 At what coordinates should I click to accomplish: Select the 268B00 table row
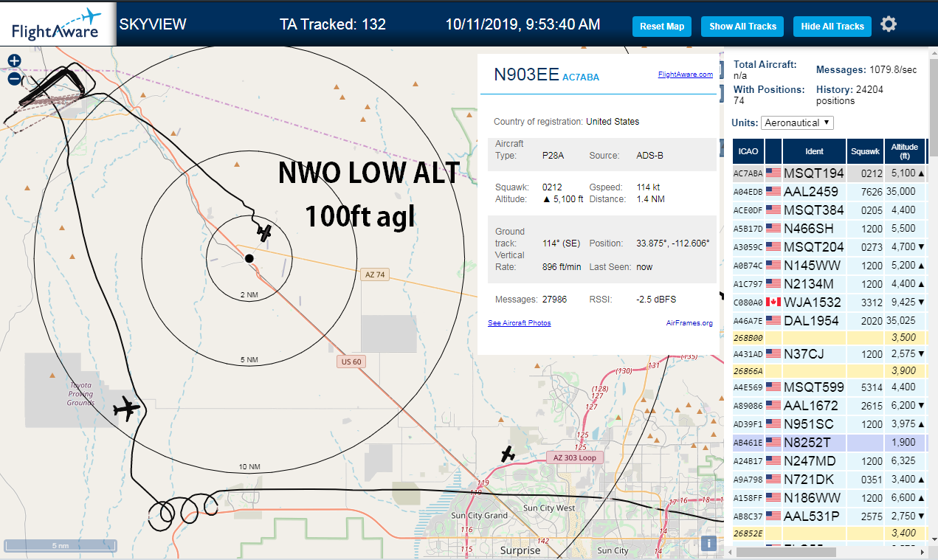click(x=830, y=338)
